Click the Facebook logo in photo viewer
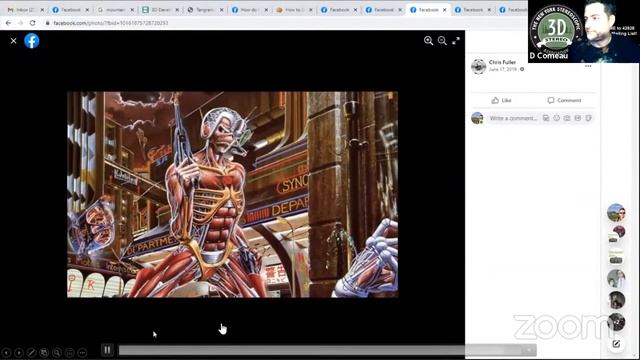 31,41
